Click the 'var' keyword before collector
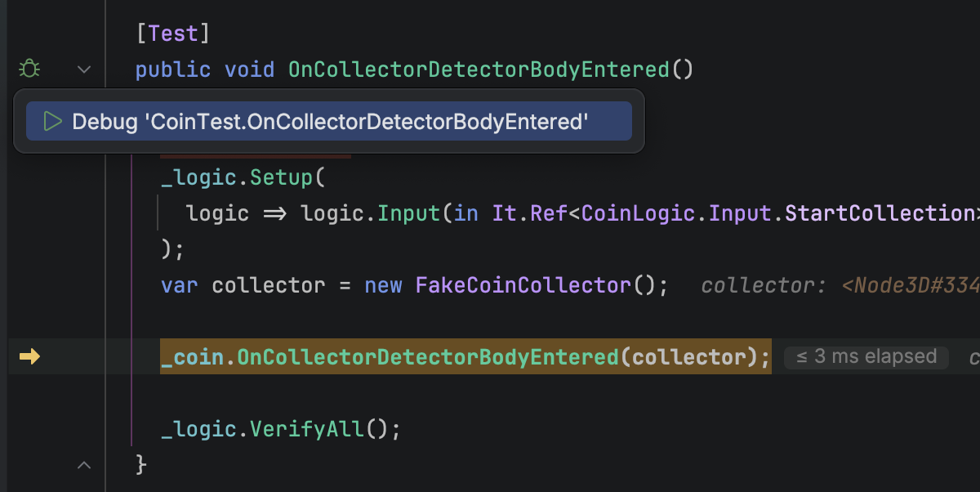The image size is (980, 492). (x=180, y=285)
